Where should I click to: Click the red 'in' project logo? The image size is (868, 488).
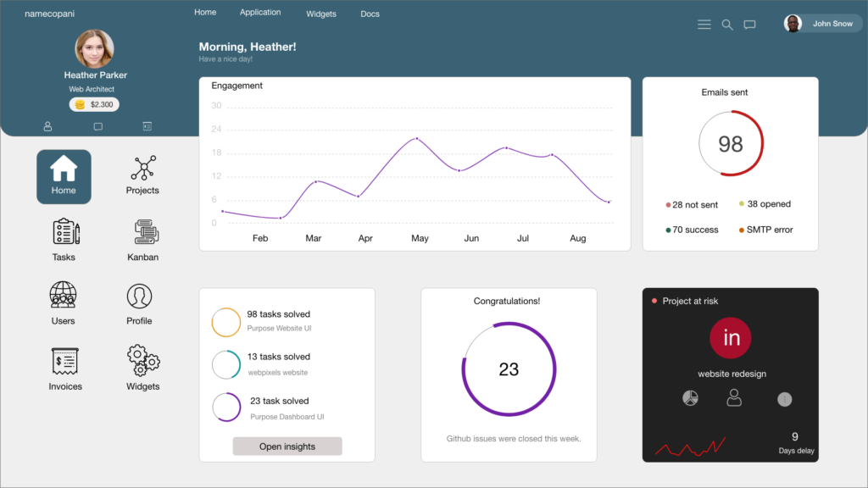[x=731, y=337]
